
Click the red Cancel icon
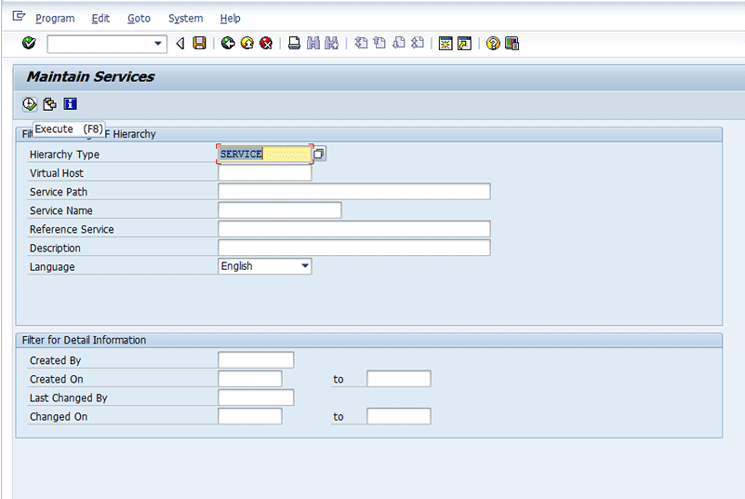point(266,43)
